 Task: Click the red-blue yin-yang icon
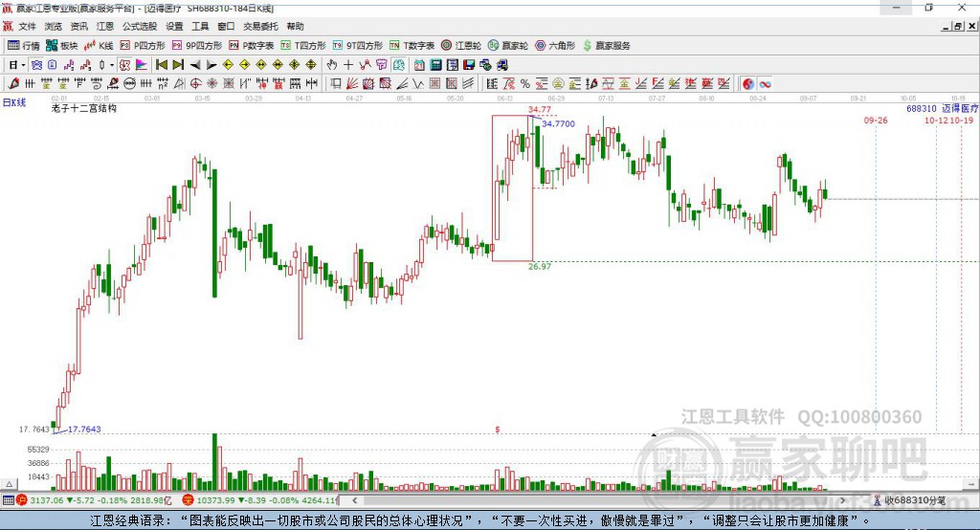(748, 84)
